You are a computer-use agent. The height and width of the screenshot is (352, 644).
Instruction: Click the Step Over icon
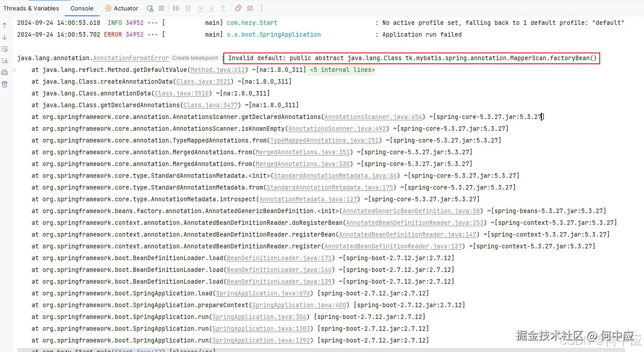pyautogui.click(x=200, y=8)
